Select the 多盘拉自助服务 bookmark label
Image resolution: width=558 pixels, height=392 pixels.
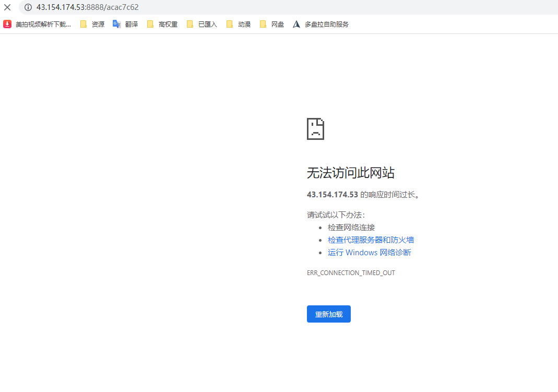326,23
